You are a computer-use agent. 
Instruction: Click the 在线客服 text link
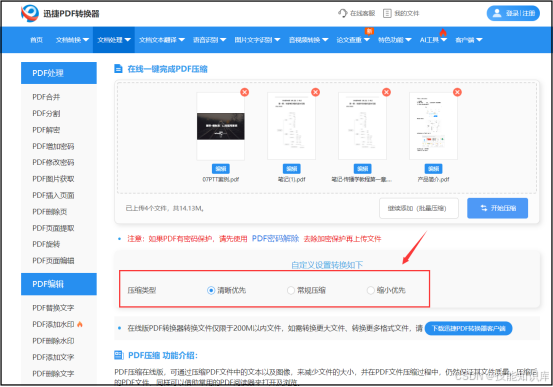[363, 13]
